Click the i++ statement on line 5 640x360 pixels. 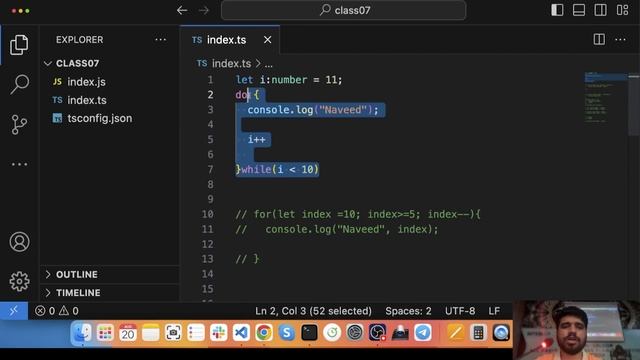(x=256, y=140)
